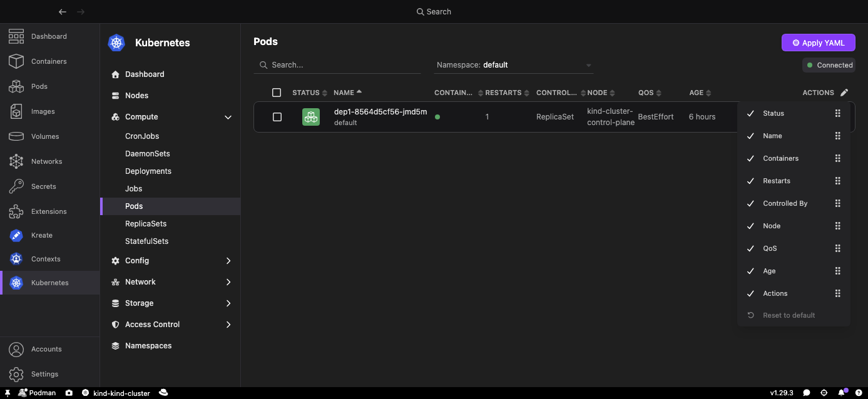
Task: Open CronJobs under Compute
Action: pyautogui.click(x=170, y=136)
